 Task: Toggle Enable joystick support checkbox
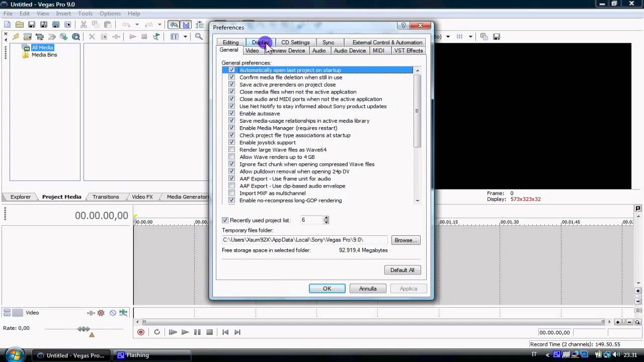click(231, 142)
